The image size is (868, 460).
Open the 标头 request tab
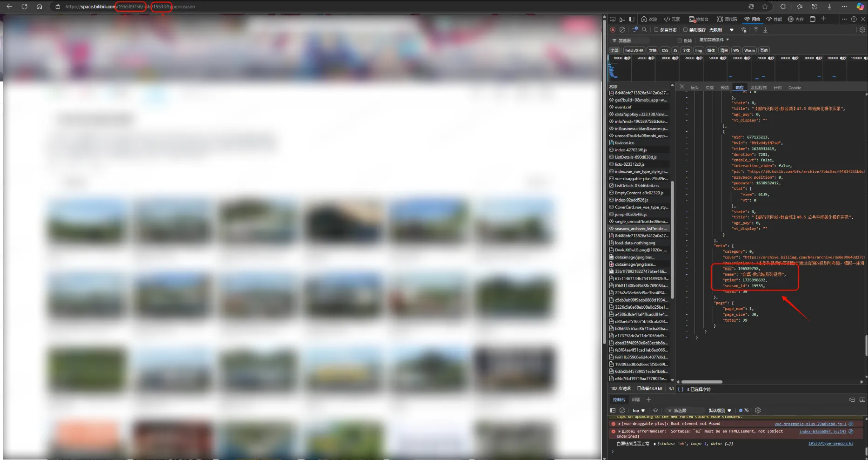click(694, 88)
